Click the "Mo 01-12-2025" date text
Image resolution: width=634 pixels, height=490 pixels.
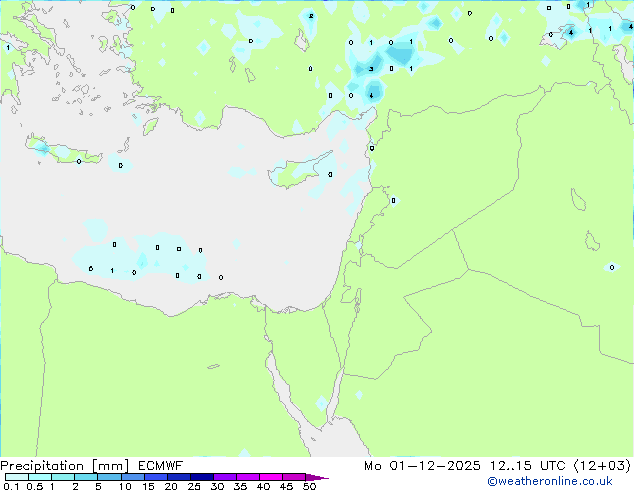click(422, 465)
